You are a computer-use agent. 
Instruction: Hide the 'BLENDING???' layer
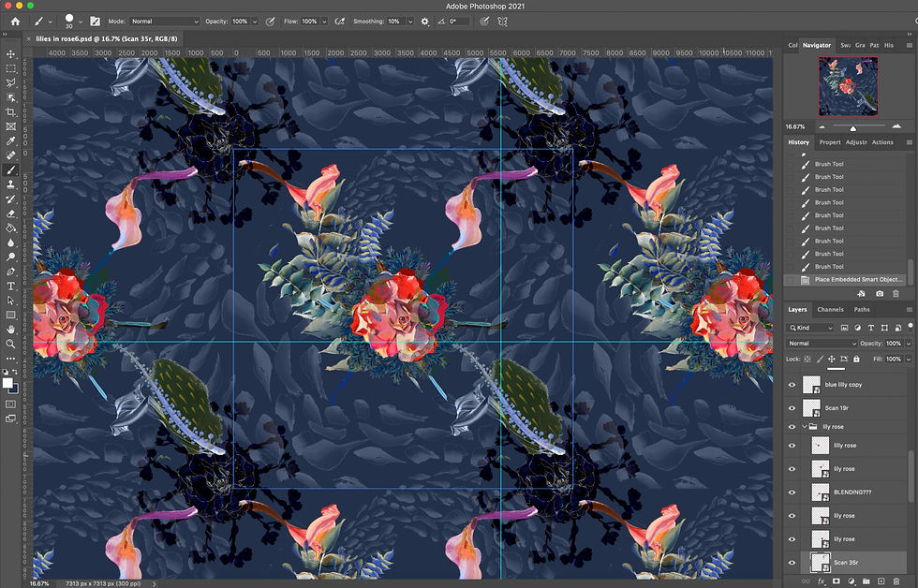(792, 492)
